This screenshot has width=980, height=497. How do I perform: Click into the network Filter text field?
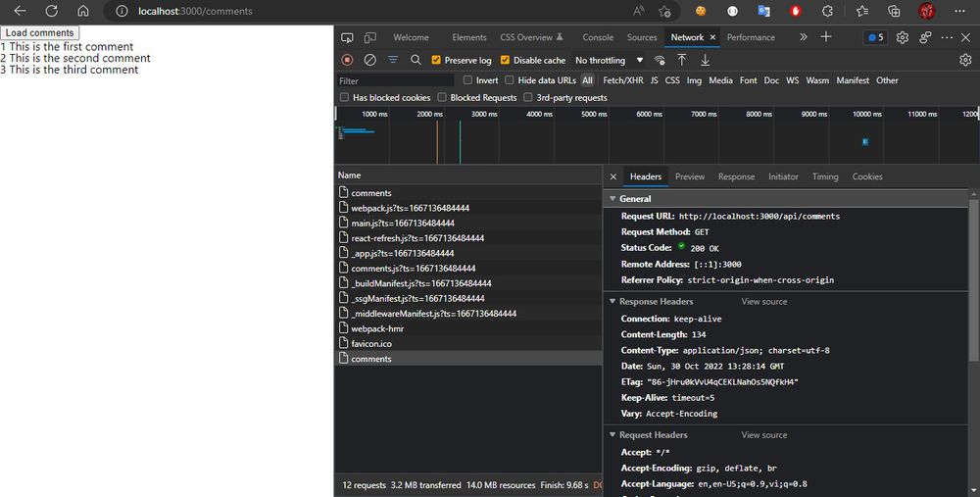pyautogui.click(x=392, y=80)
